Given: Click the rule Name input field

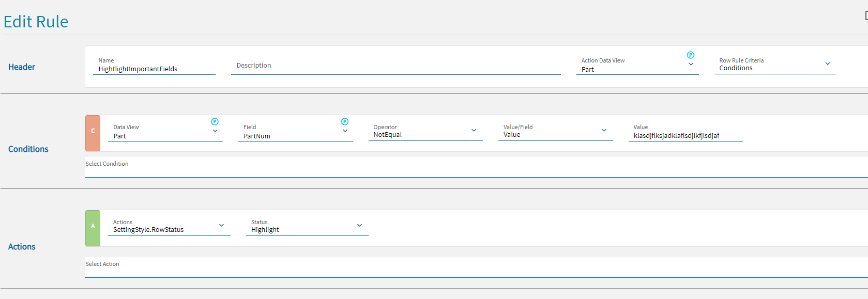Looking at the screenshot, I should 154,69.
